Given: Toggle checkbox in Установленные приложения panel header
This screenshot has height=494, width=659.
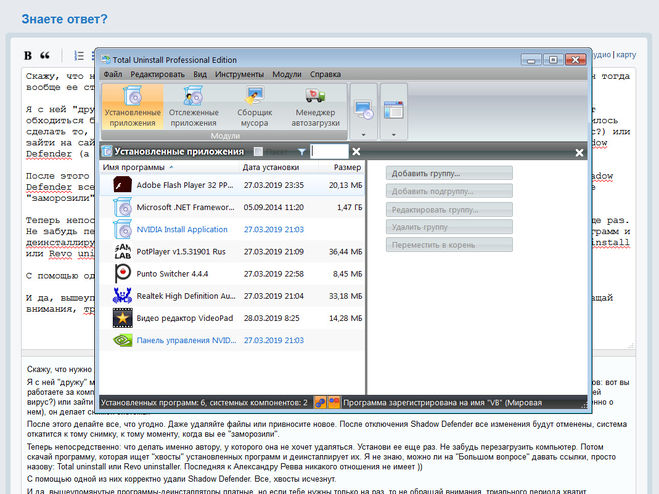Looking at the screenshot, I should click(x=258, y=151).
